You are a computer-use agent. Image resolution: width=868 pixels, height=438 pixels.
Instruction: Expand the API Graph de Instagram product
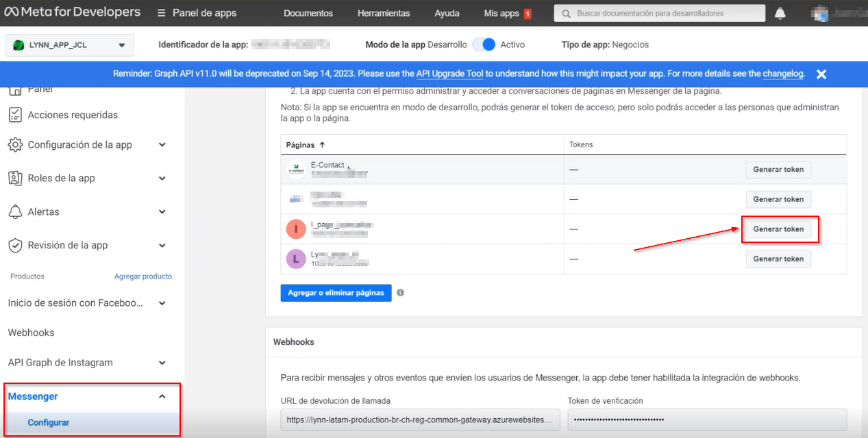point(162,363)
